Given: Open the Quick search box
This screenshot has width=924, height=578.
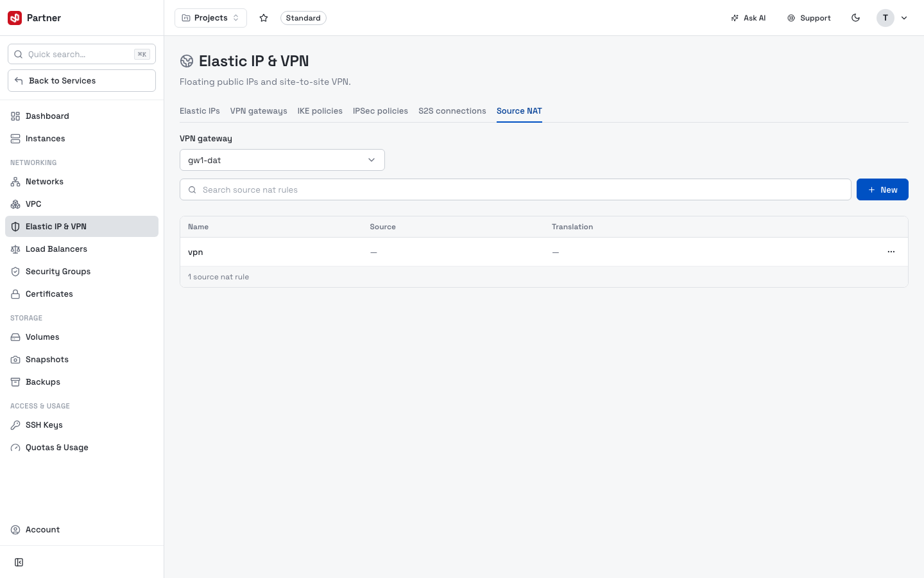Looking at the screenshot, I should [81, 54].
